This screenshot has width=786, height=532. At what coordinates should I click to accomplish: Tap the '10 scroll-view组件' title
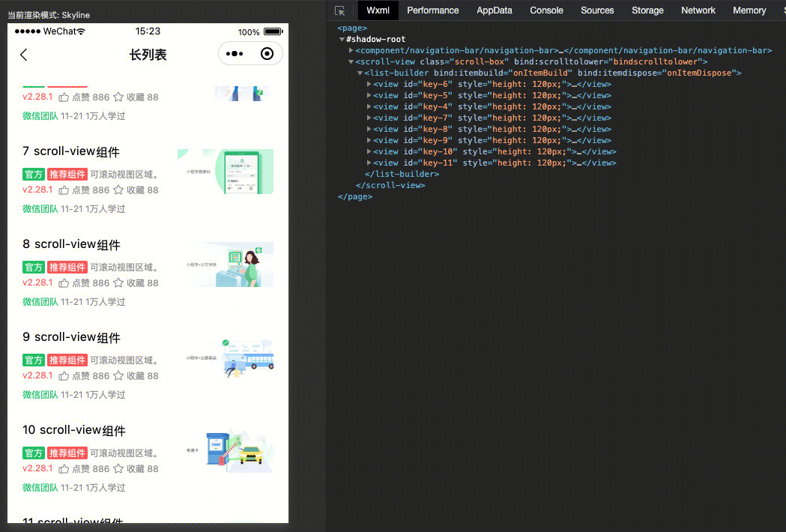pyautogui.click(x=74, y=430)
